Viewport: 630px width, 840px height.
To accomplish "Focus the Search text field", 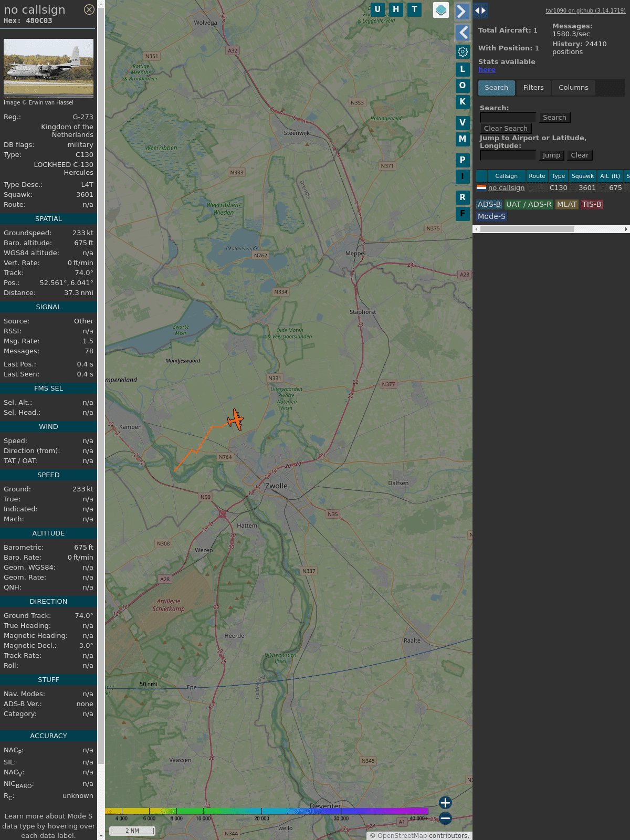I will 508,118.
